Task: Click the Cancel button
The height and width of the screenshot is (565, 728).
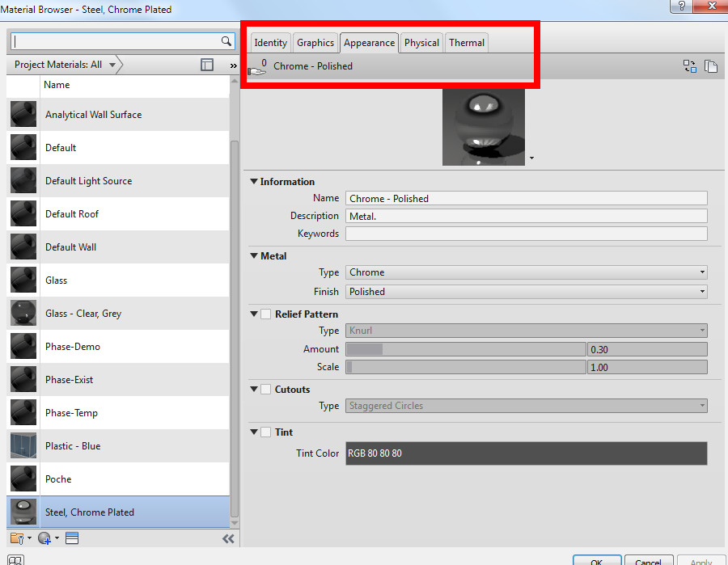Action: tap(649, 560)
